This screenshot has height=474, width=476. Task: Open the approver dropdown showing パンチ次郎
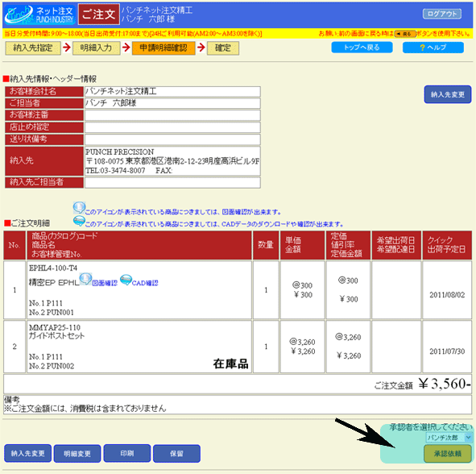click(449, 438)
